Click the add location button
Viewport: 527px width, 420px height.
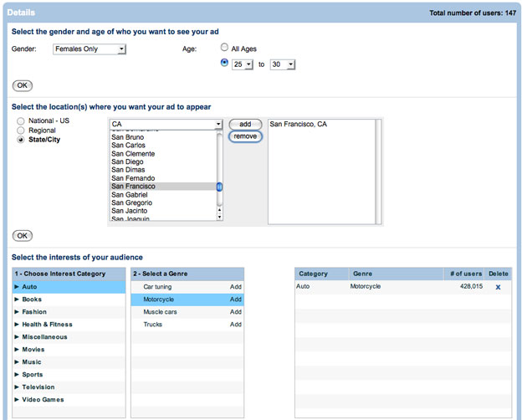(x=245, y=124)
